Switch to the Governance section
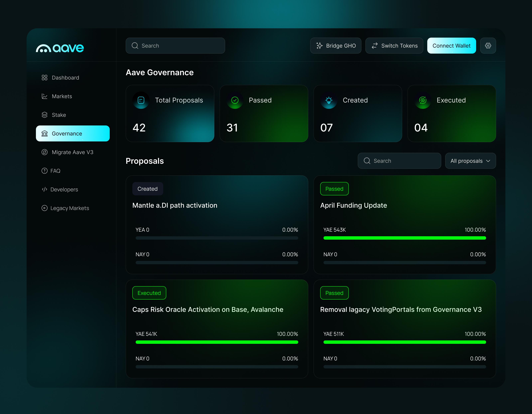532x414 pixels. [x=67, y=133]
